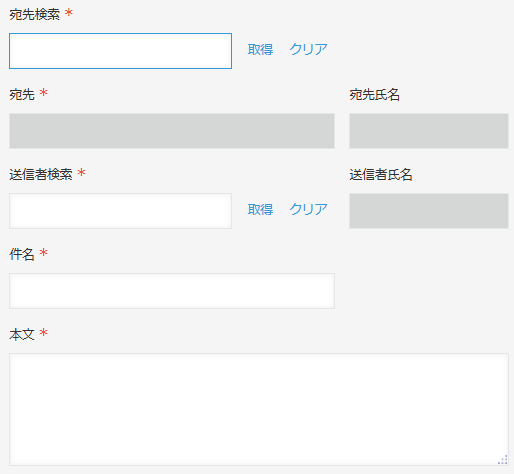Click inside the 本文 body textarea
The height and width of the screenshot is (474, 514).
click(259, 409)
